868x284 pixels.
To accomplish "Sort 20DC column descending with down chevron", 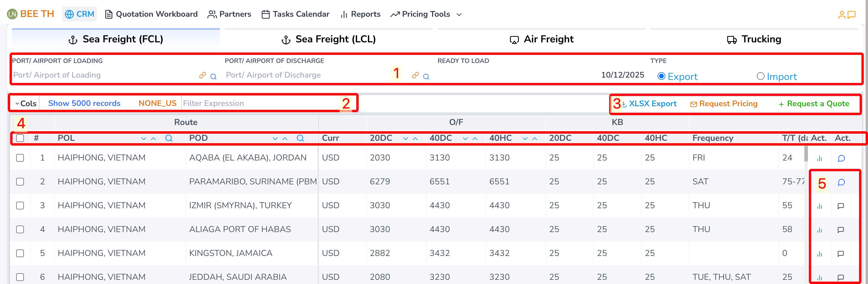I will pyautogui.click(x=405, y=139).
